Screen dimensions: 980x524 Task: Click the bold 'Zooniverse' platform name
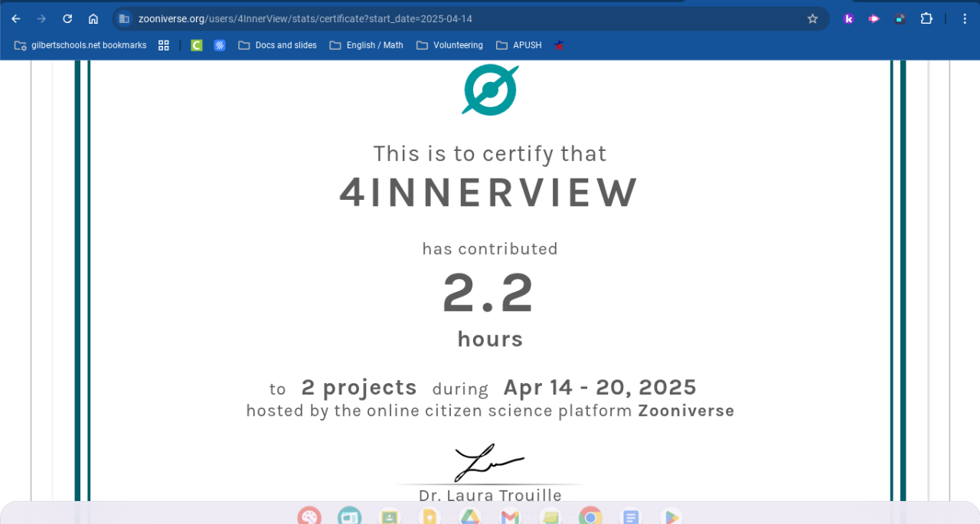[686, 411]
